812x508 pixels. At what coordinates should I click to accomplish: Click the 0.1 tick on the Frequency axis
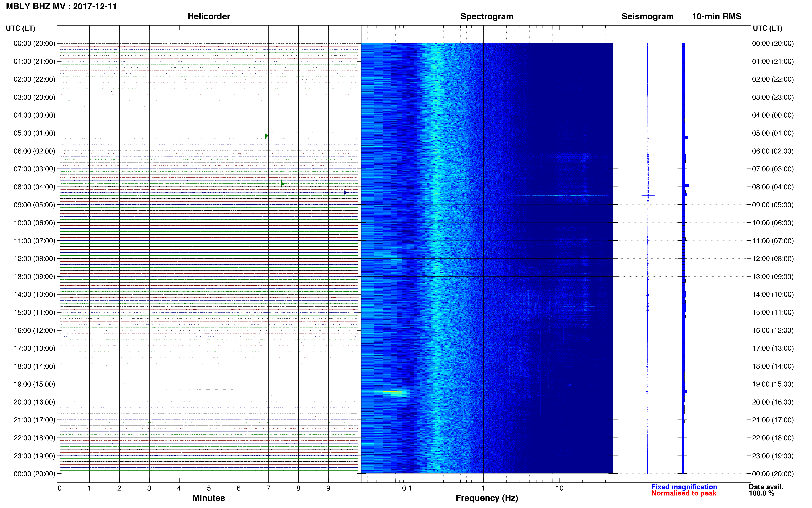407,488
